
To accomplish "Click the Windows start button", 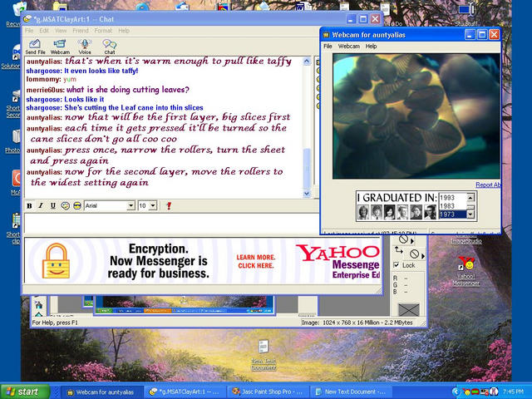I will coord(24,392).
